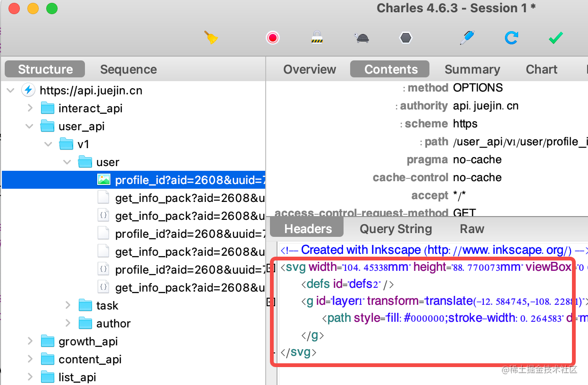This screenshot has height=385, width=588.
Task: Open the Contents tab
Action: pyautogui.click(x=391, y=69)
